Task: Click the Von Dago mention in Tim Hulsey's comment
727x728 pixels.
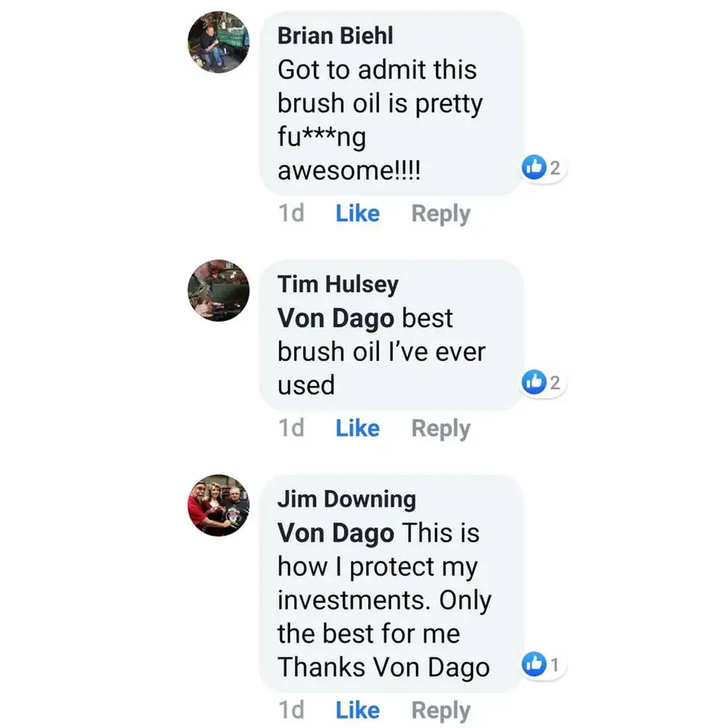Action: tap(336, 318)
